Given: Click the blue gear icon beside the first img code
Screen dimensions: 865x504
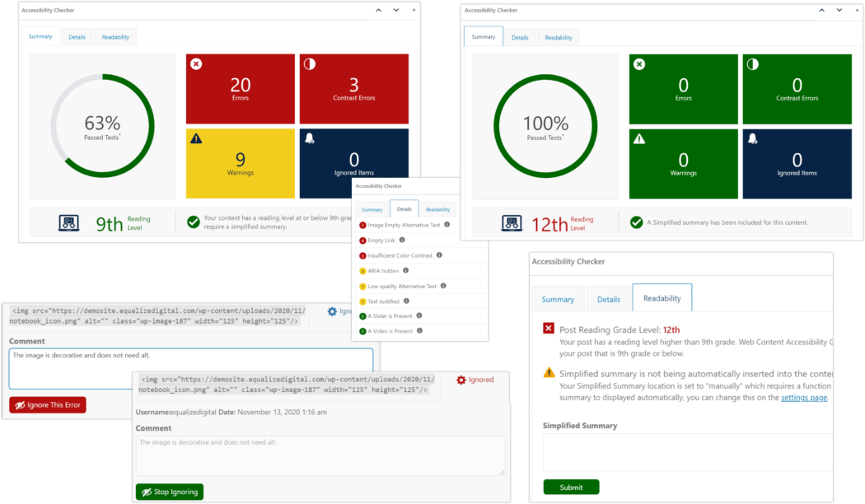Looking at the screenshot, I should coord(332,311).
